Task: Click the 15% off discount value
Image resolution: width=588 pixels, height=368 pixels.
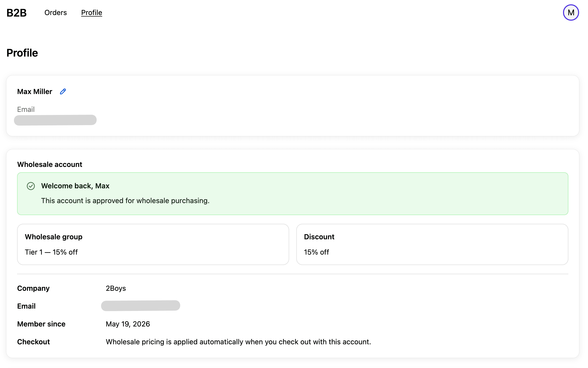Action: point(316,252)
